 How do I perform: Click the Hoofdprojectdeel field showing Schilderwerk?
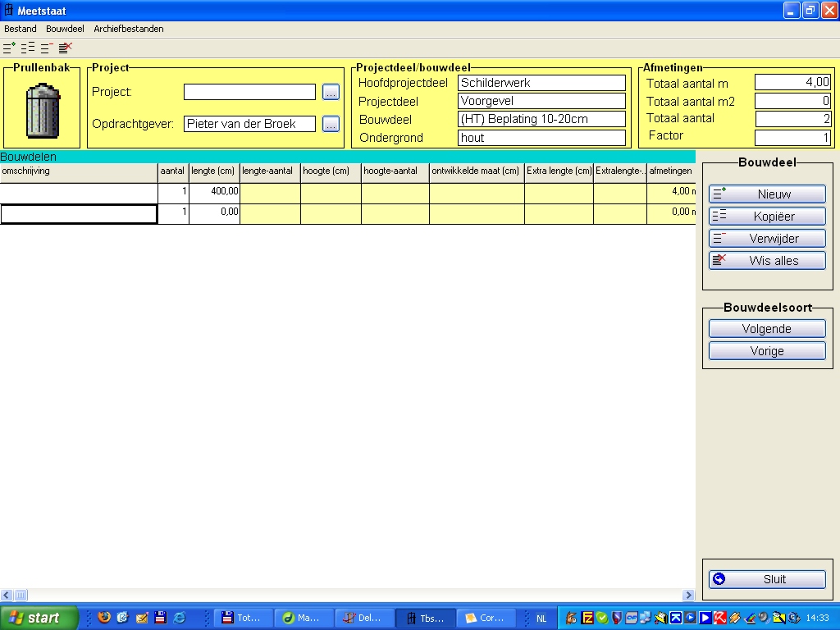coord(541,83)
